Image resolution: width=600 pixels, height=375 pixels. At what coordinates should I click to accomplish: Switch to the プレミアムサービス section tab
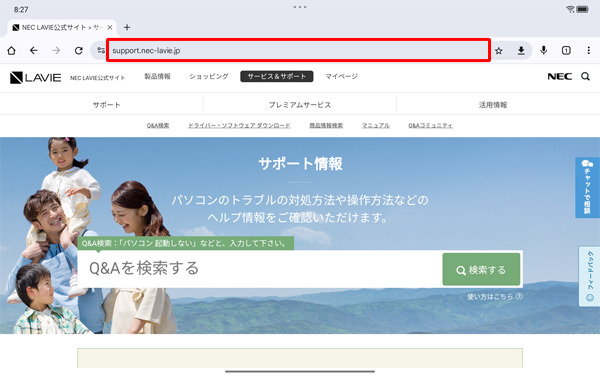300,104
